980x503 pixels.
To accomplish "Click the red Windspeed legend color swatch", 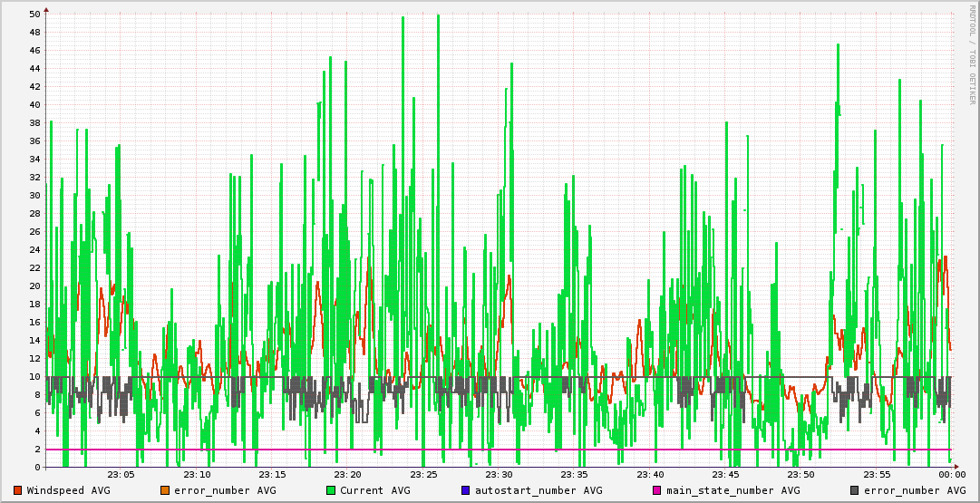I will (x=18, y=490).
